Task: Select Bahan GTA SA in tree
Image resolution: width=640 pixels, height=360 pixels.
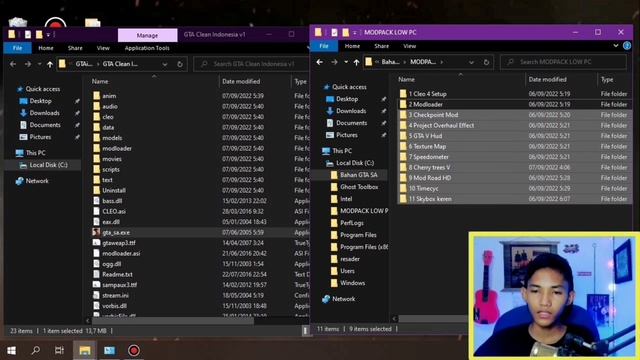Action: (358, 175)
